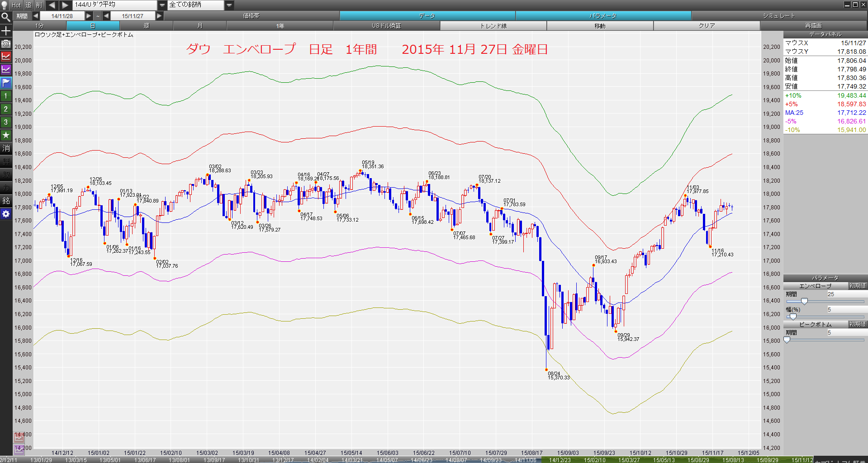Click the lightbulb hint icon
The image size is (868, 463).
5,5
